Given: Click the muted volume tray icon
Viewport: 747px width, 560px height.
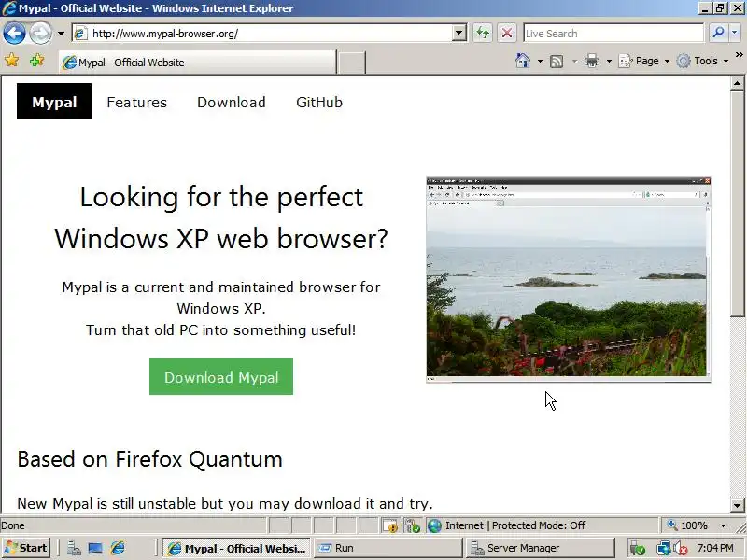Looking at the screenshot, I should point(680,549).
